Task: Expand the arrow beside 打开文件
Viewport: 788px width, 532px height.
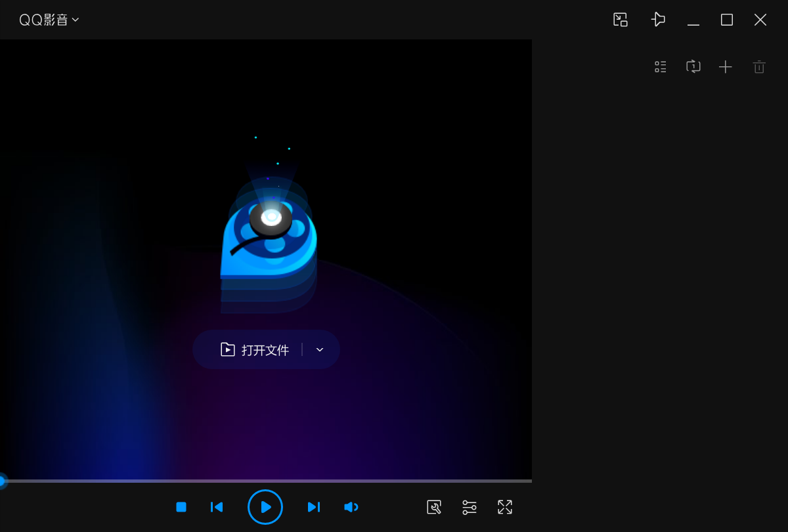Action: (x=320, y=349)
